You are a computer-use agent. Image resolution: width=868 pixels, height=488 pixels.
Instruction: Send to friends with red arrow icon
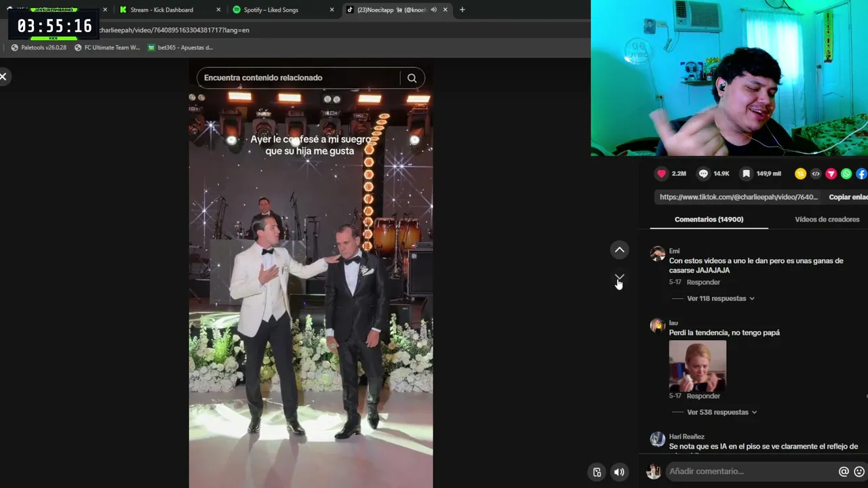coord(831,174)
